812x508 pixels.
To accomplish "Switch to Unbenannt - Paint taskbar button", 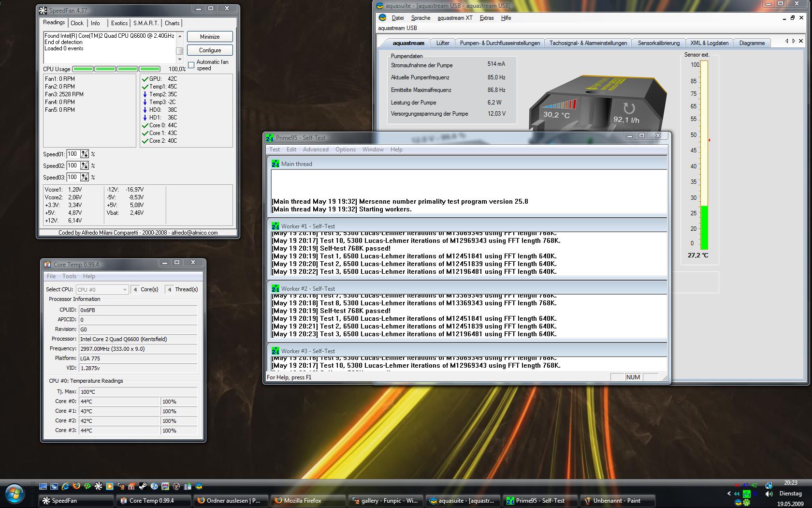I will pyautogui.click(x=617, y=501).
